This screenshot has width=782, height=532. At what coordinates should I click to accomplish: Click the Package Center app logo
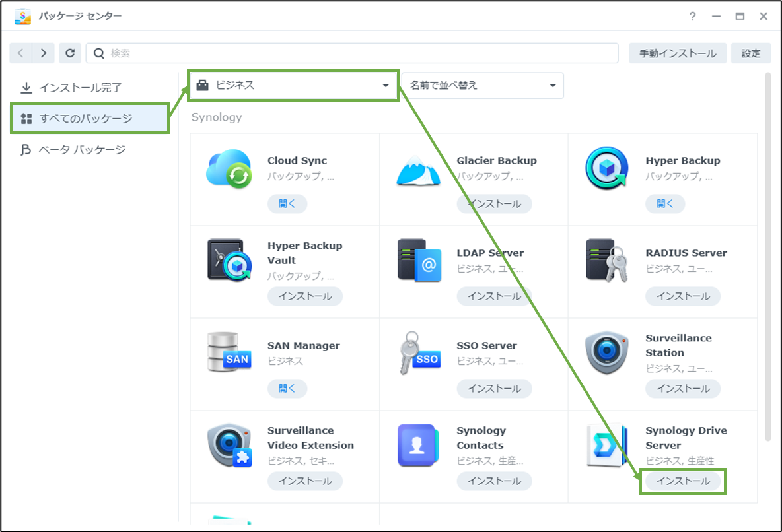(x=22, y=16)
